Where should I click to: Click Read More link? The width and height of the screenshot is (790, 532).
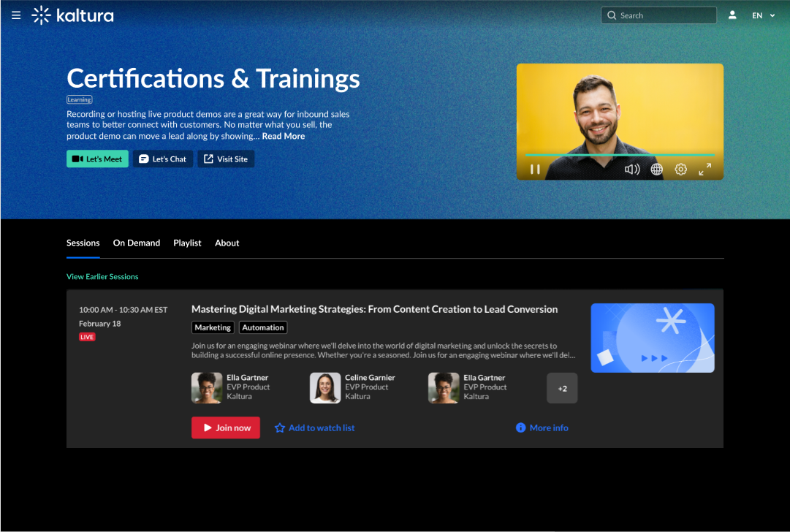tap(283, 136)
